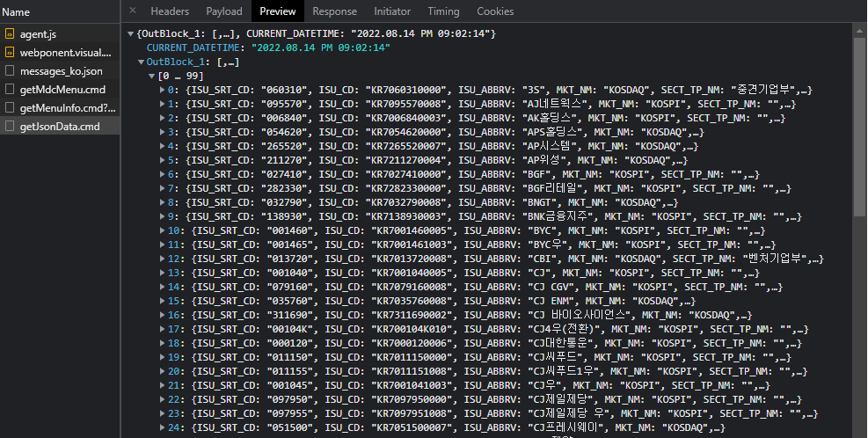This screenshot has width=868, height=438.
Task: Expand item 16 CJ 바이오사이언스
Action: click(162, 315)
